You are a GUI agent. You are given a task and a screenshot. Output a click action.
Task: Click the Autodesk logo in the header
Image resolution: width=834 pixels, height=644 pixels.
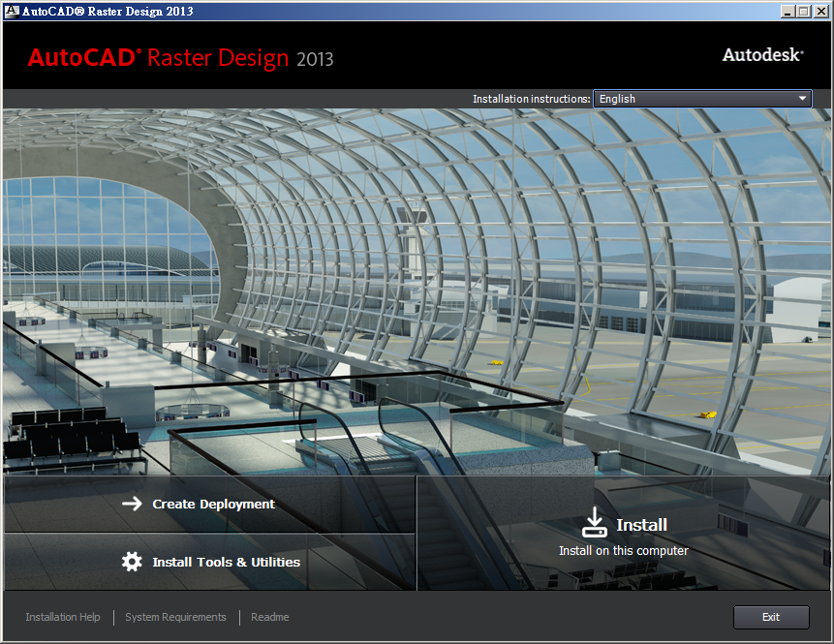click(762, 55)
